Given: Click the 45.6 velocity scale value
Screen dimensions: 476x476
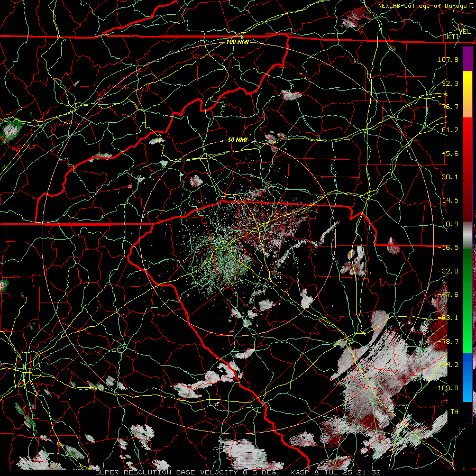Looking at the screenshot, I should click(x=450, y=153).
